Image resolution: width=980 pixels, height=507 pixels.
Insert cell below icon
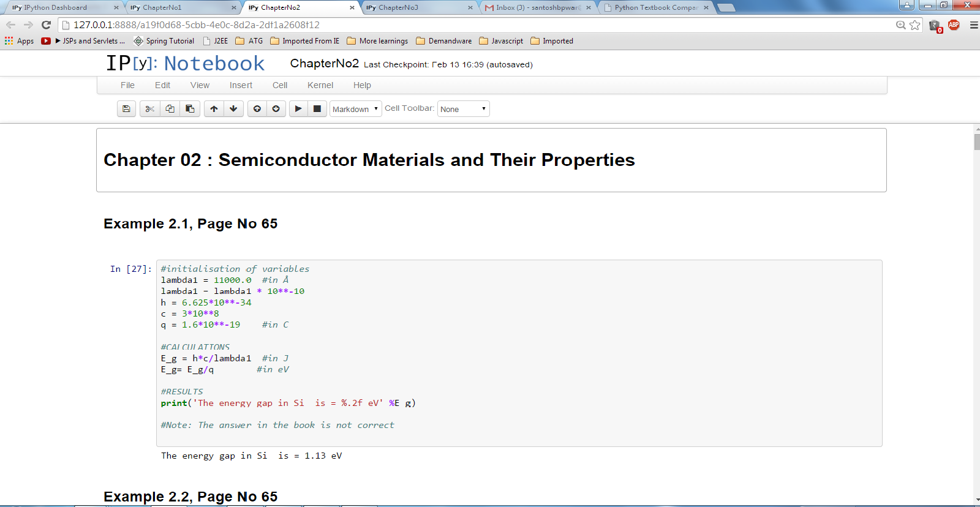coord(276,109)
